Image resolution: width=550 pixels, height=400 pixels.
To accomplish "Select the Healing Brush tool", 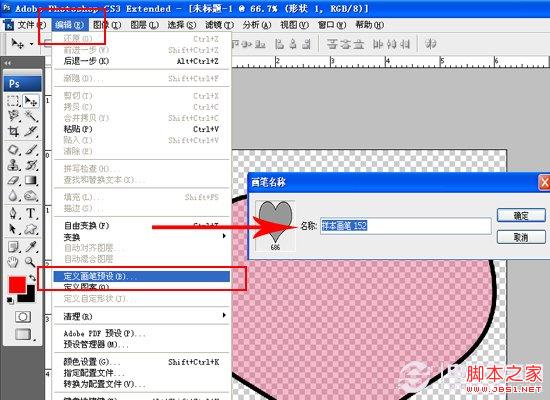I will (x=13, y=149).
